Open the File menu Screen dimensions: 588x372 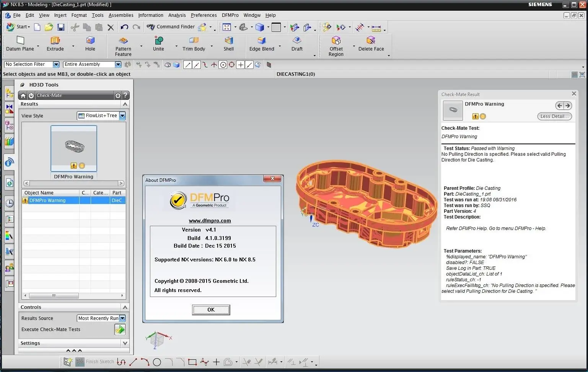[17, 15]
